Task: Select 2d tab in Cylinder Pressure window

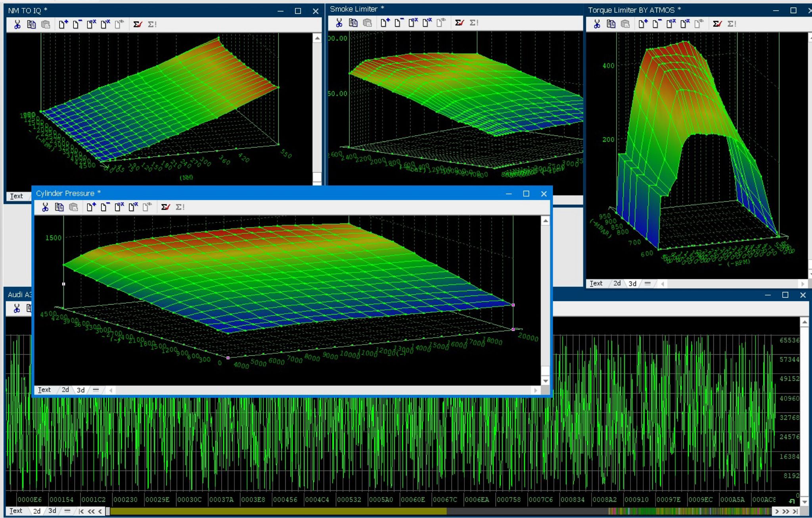Action: 65,390
